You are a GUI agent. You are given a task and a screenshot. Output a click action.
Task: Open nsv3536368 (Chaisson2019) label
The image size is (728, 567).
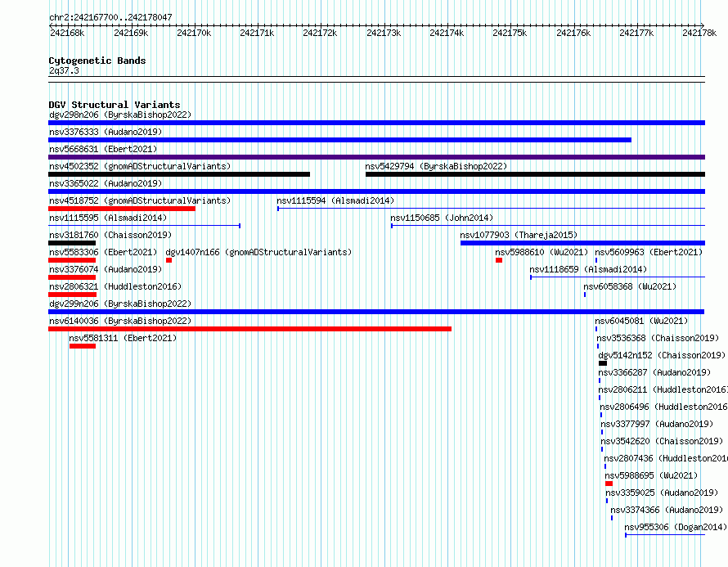pyautogui.click(x=658, y=338)
